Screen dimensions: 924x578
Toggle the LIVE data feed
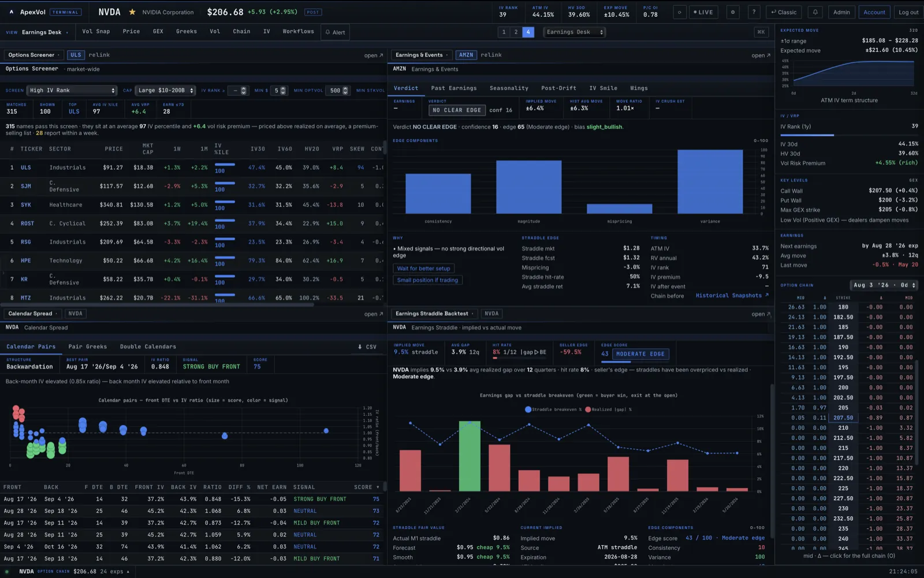pos(703,12)
